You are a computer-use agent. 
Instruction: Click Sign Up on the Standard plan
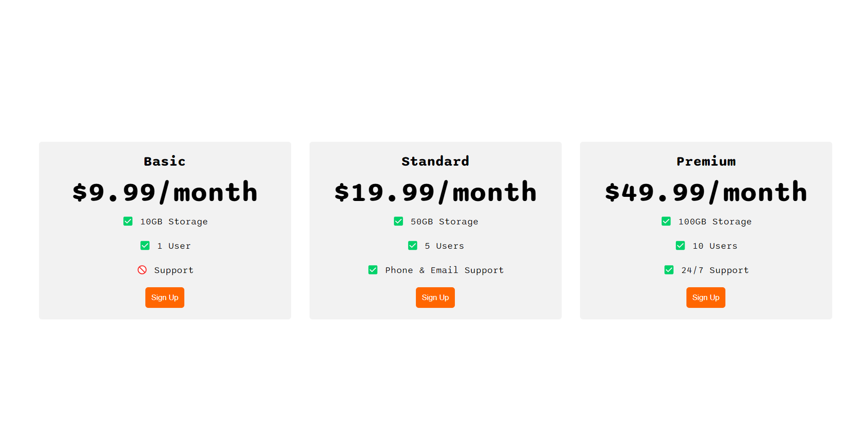point(435,297)
